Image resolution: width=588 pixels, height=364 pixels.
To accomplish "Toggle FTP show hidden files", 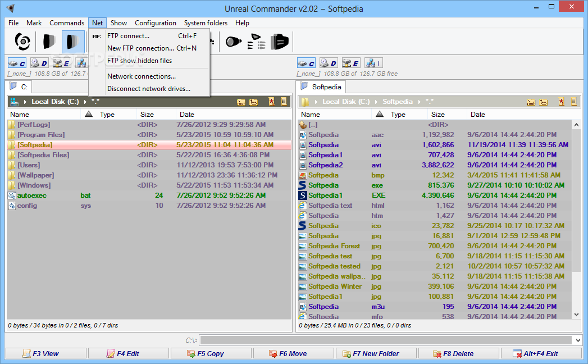I will [x=149, y=61].
